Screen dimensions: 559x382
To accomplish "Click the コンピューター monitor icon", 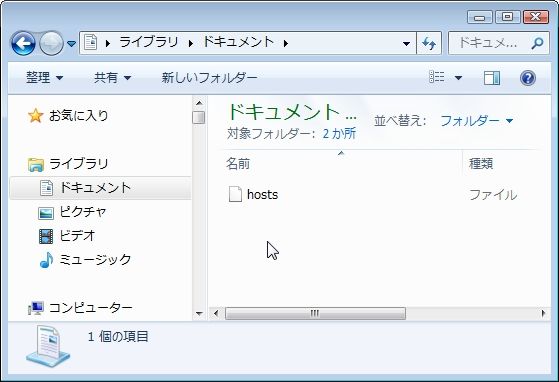I will 36,308.
